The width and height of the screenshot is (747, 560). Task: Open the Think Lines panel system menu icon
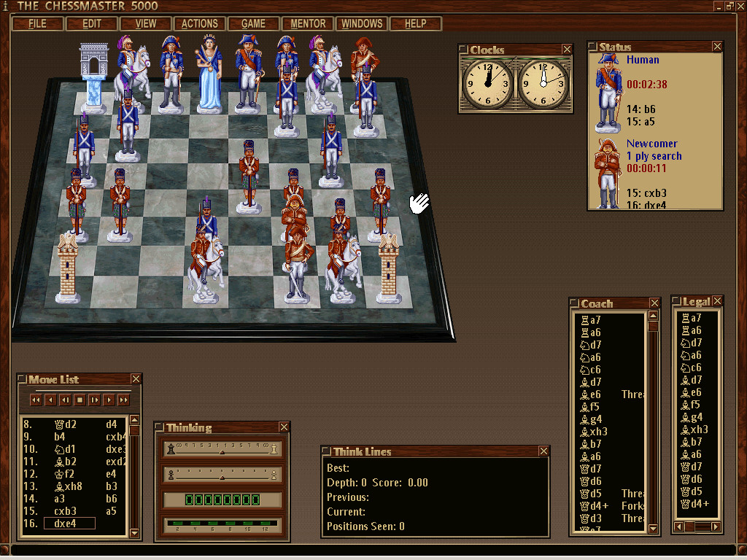click(326, 451)
